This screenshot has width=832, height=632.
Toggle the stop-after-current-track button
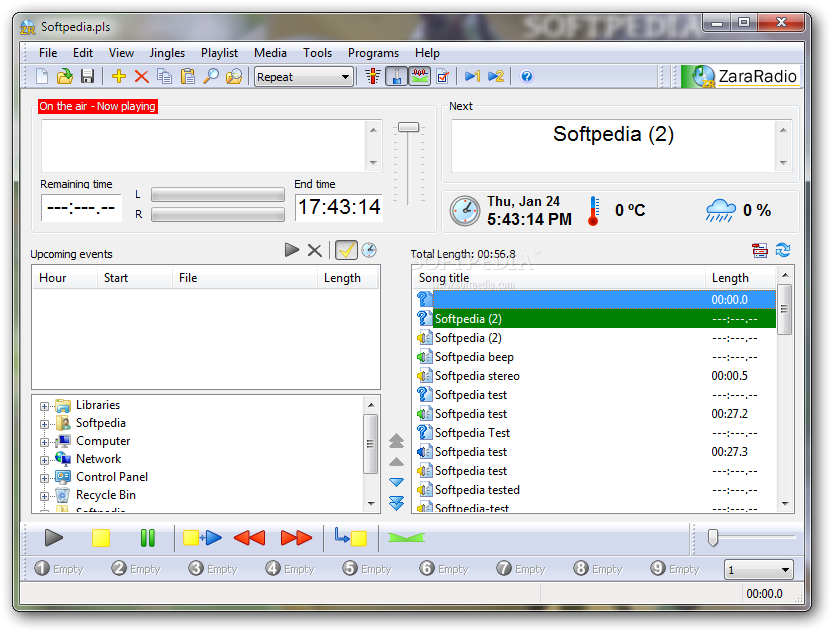[x=351, y=537]
